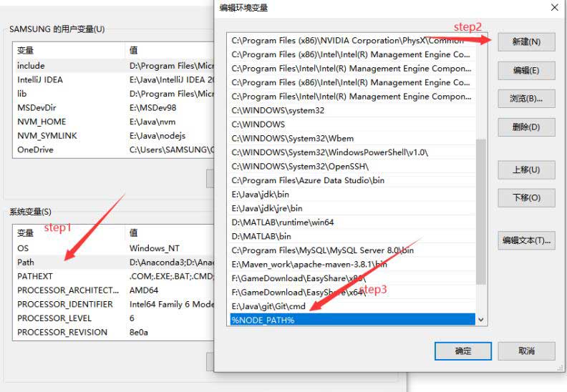Click the 新建(N) button
This screenshot has height=392, width=567.
tap(526, 42)
